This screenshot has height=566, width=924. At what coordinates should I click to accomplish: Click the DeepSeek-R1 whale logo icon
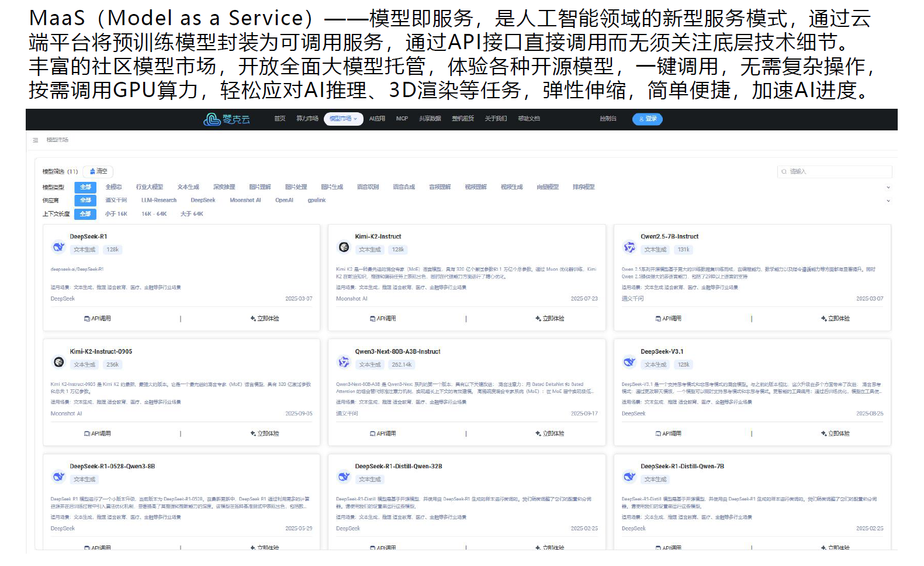(x=58, y=247)
